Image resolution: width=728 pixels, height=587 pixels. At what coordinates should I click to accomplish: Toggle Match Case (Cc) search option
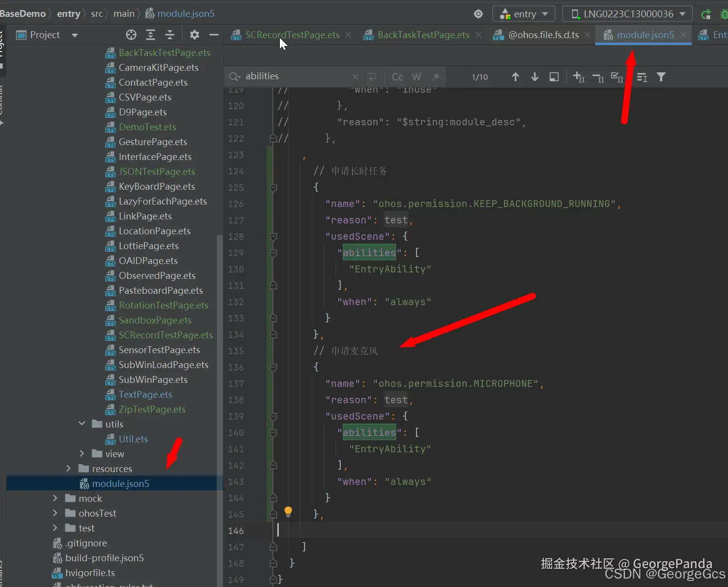tap(397, 77)
